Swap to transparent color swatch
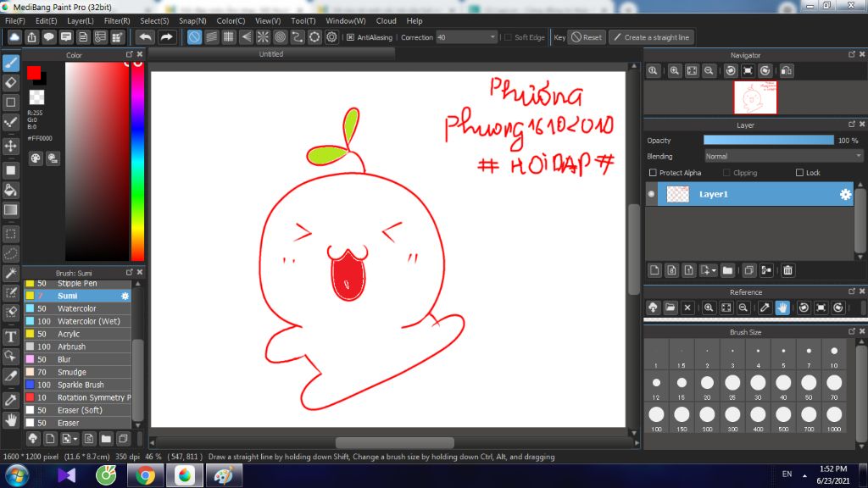 (36, 97)
